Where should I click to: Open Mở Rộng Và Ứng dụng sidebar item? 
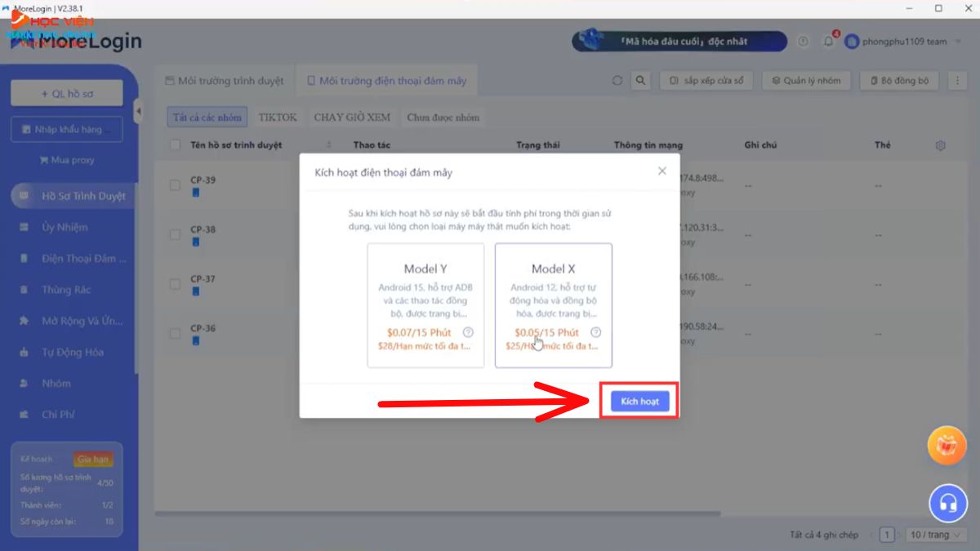73,321
